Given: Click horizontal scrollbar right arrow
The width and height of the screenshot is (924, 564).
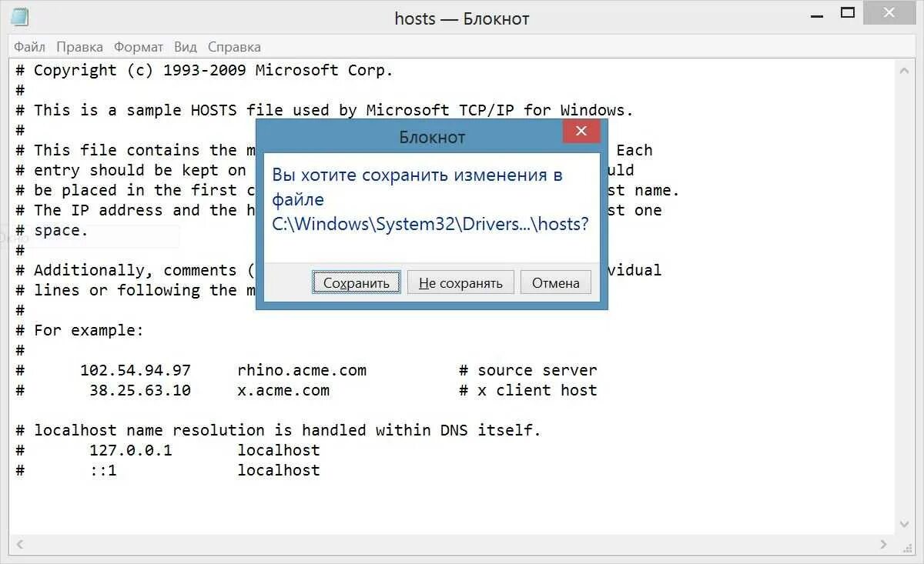Looking at the screenshot, I should click(x=885, y=544).
